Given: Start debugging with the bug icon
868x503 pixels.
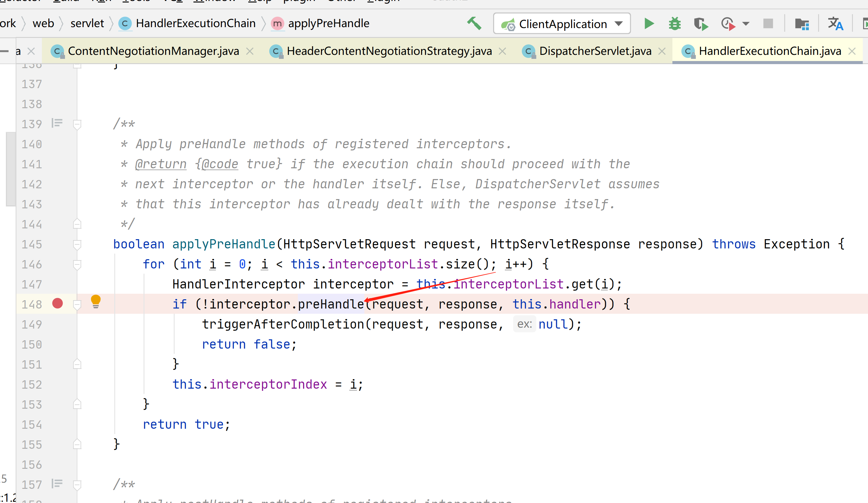Looking at the screenshot, I should (675, 24).
